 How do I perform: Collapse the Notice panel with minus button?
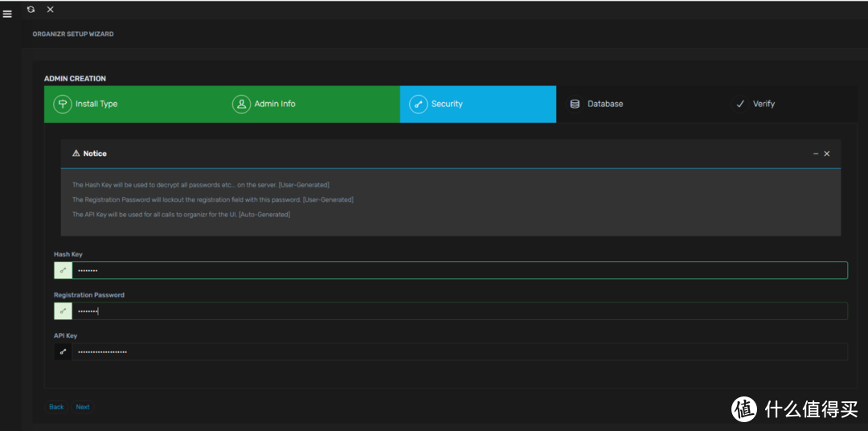[816, 154]
